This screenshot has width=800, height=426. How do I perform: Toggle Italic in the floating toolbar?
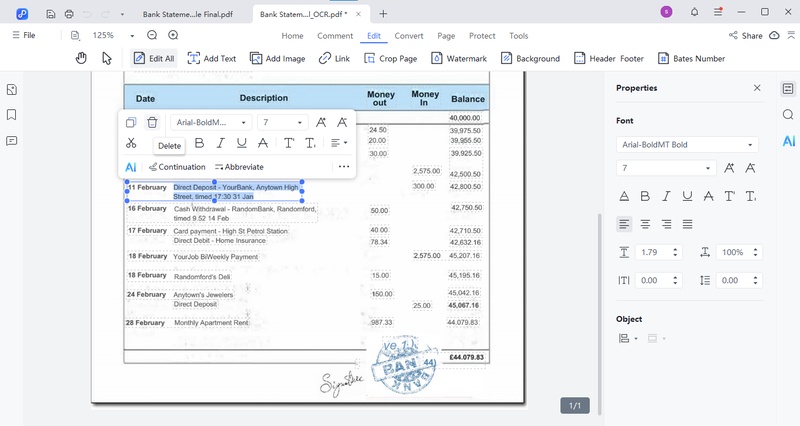pyautogui.click(x=220, y=143)
